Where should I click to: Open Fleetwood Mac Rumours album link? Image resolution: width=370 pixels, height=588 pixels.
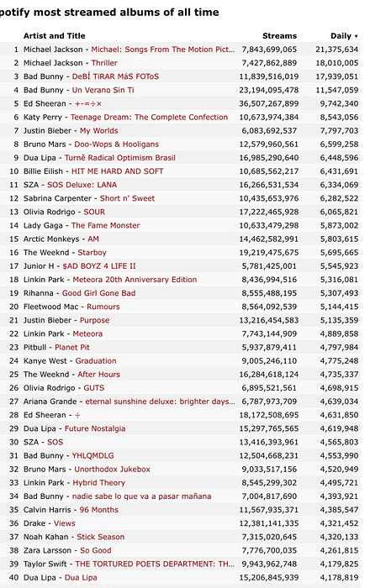pyautogui.click(x=103, y=307)
